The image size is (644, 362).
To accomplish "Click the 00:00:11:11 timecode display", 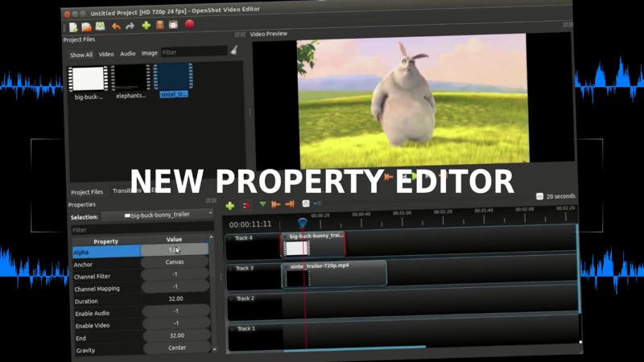I will pos(250,224).
